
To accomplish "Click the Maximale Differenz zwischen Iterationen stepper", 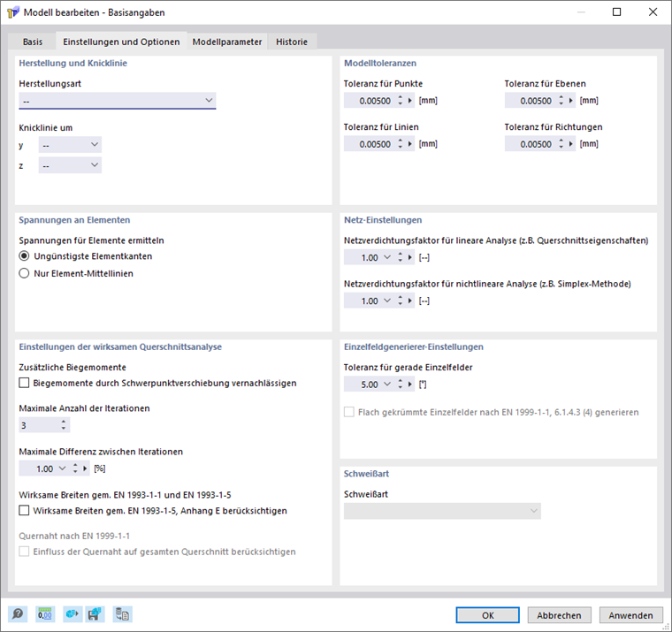I will pyautogui.click(x=75, y=468).
